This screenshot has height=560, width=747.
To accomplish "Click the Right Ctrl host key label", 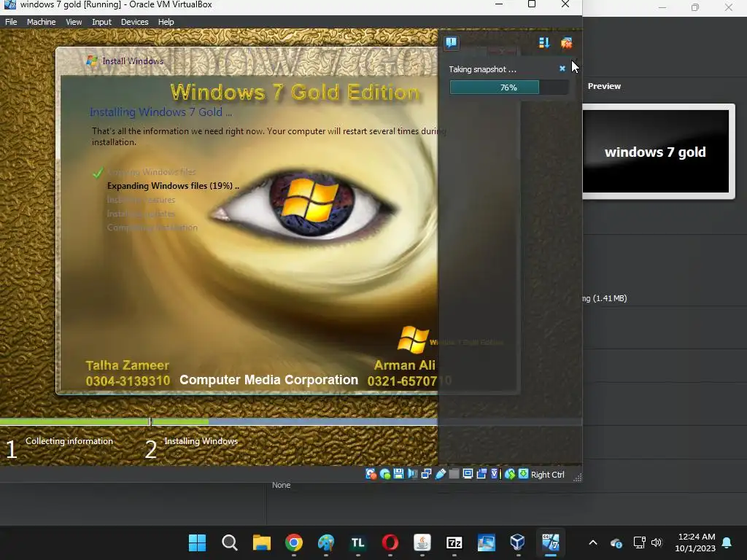I will click(x=547, y=474).
